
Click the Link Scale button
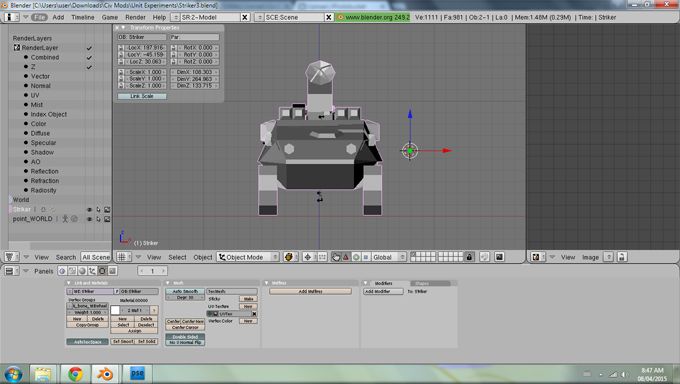(x=142, y=96)
